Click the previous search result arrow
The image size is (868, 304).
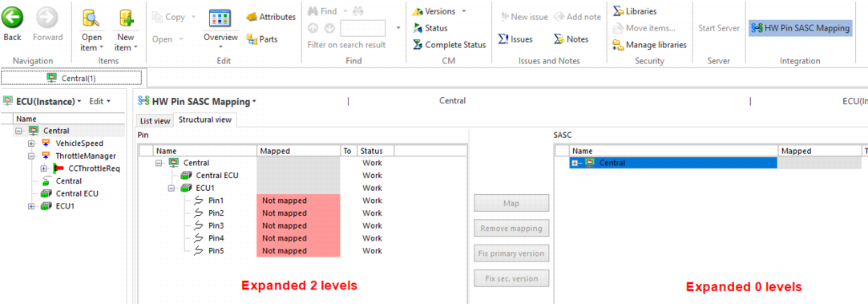pos(313,28)
